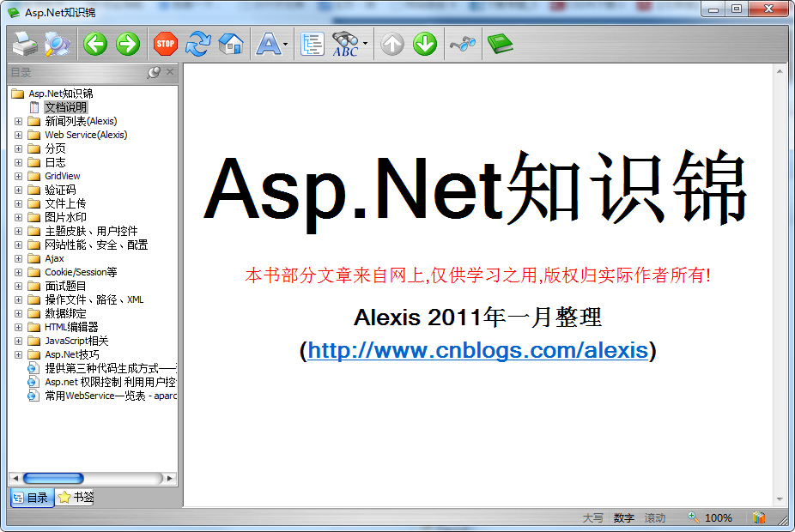Expand the GridView tree node

pos(20,175)
